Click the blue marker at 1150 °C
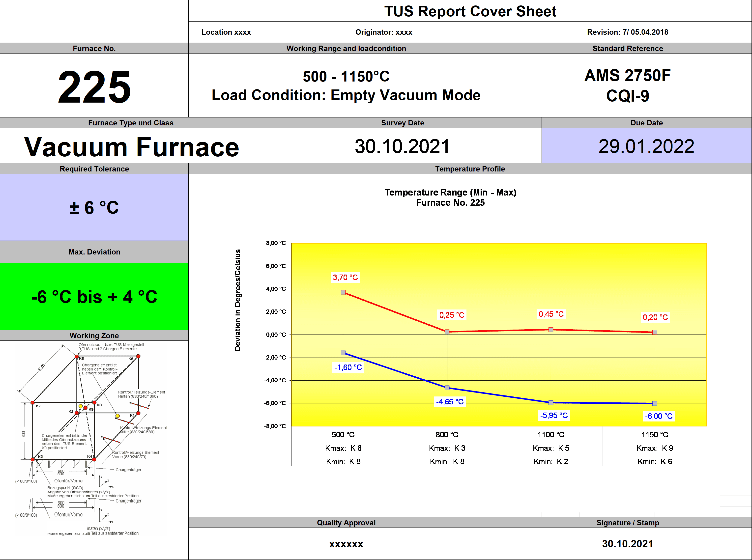The image size is (752, 560). point(655,403)
